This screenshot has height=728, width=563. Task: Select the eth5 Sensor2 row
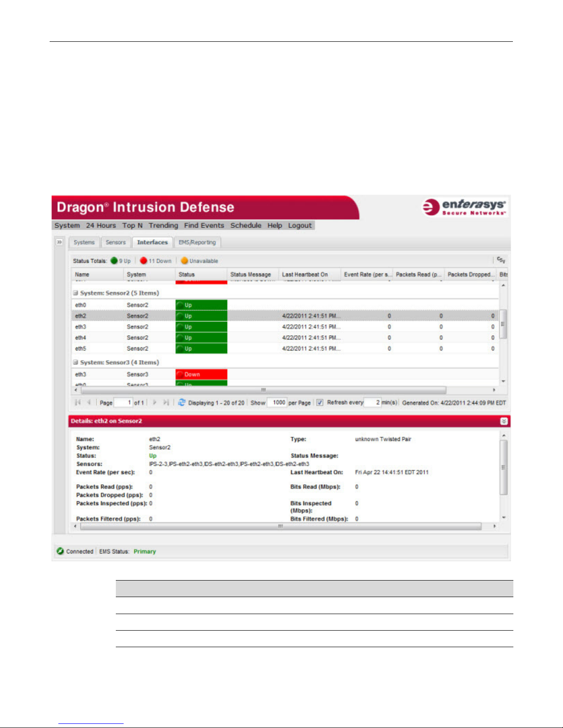tap(285, 349)
